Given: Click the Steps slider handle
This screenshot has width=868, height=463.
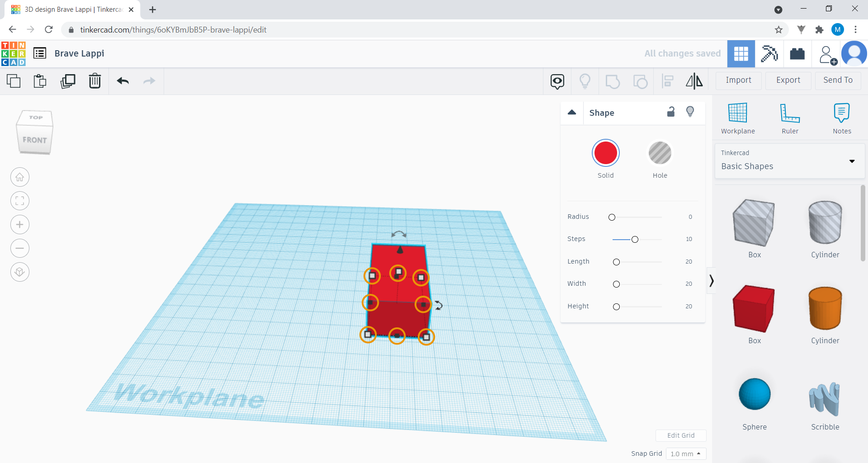Looking at the screenshot, I should pyautogui.click(x=635, y=240).
